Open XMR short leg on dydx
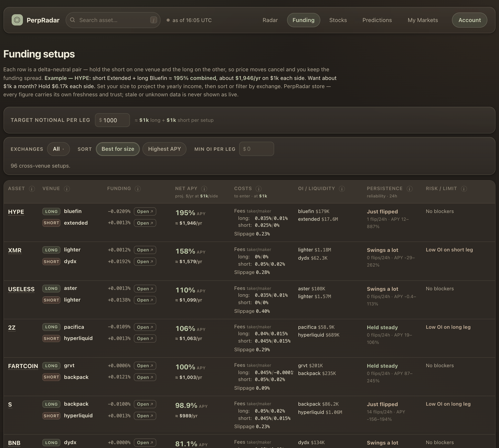Viewport: 499px width, 448px height. [x=145, y=261]
